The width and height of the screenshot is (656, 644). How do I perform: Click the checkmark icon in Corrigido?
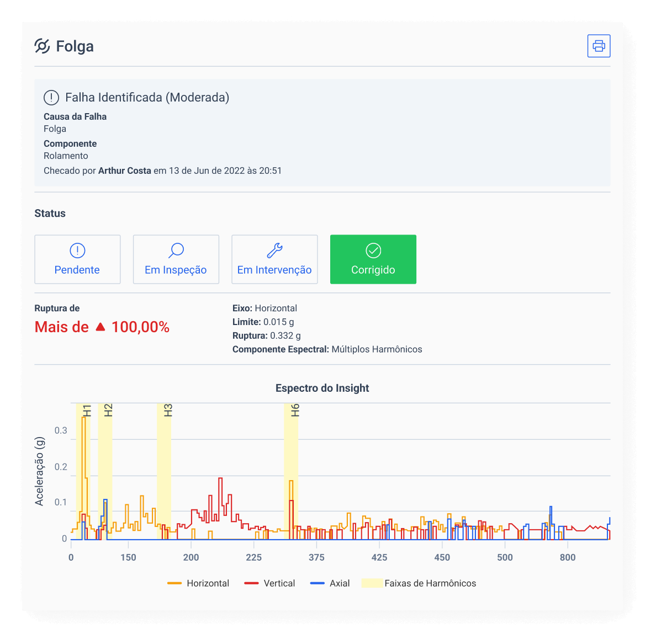(x=373, y=251)
